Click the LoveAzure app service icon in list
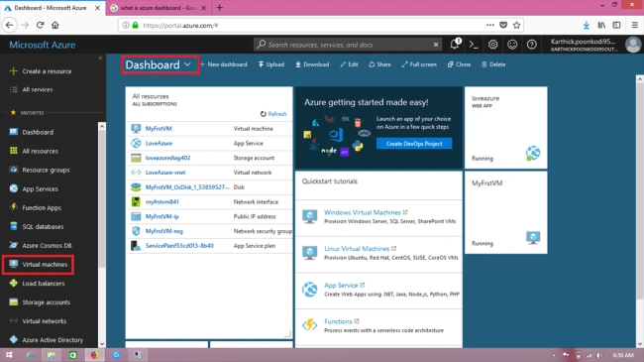 136,143
